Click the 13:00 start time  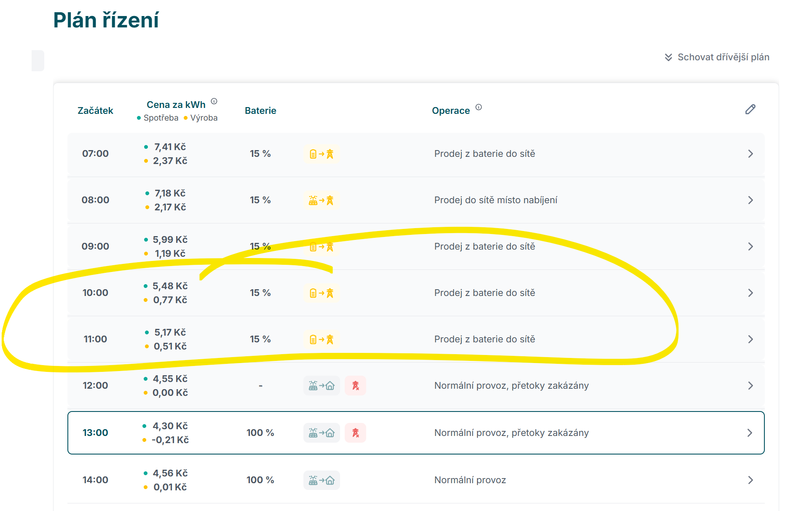(95, 433)
